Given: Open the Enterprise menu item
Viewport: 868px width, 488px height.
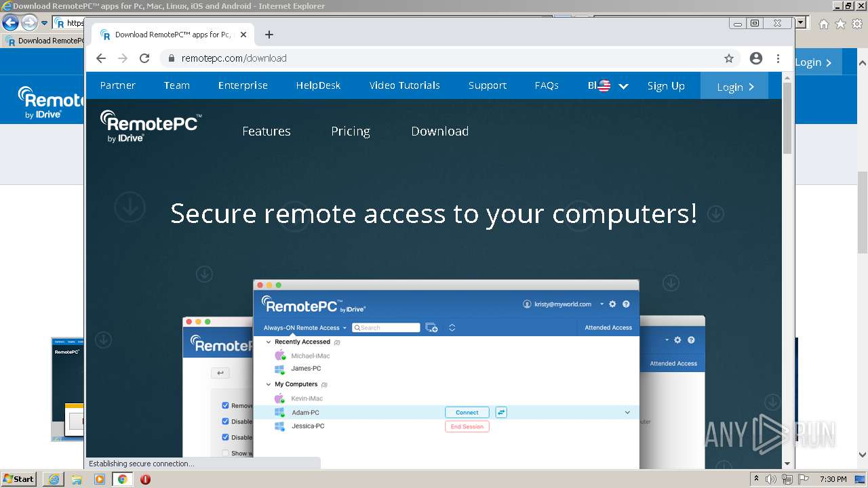Looking at the screenshot, I should 243,85.
